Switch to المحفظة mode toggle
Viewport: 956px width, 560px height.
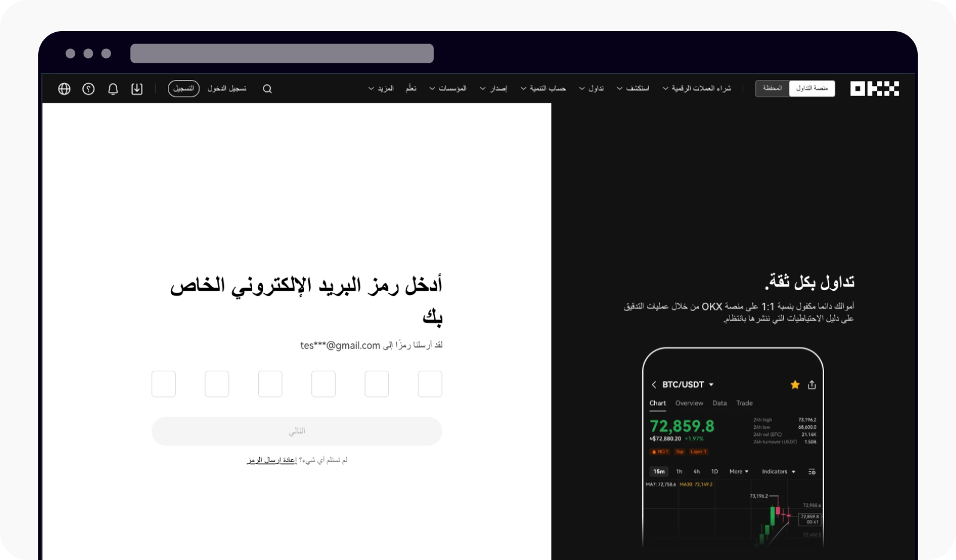(772, 88)
